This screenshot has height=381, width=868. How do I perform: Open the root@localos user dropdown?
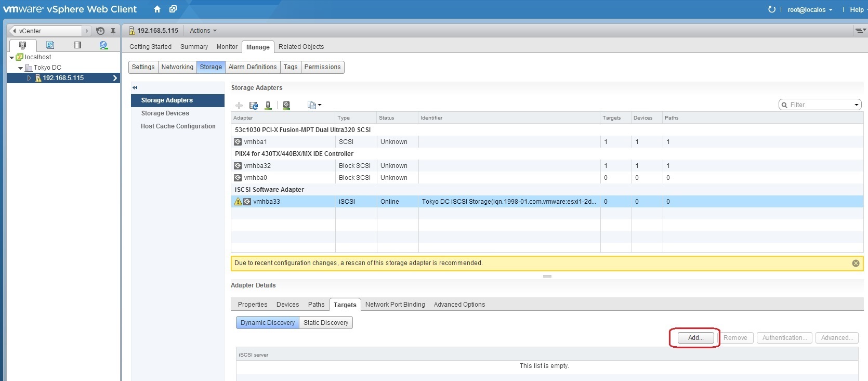pyautogui.click(x=810, y=9)
